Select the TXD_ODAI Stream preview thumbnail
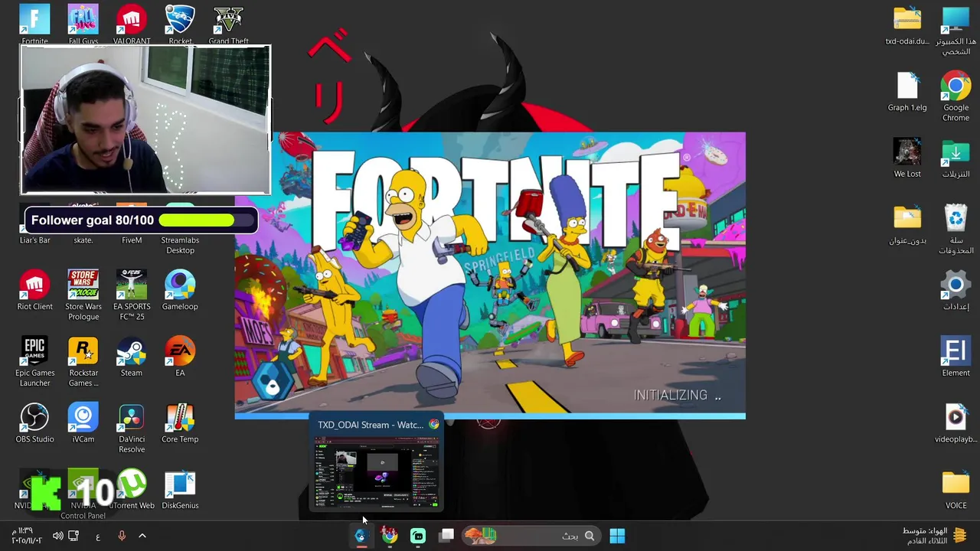 click(x=376, y=473)
